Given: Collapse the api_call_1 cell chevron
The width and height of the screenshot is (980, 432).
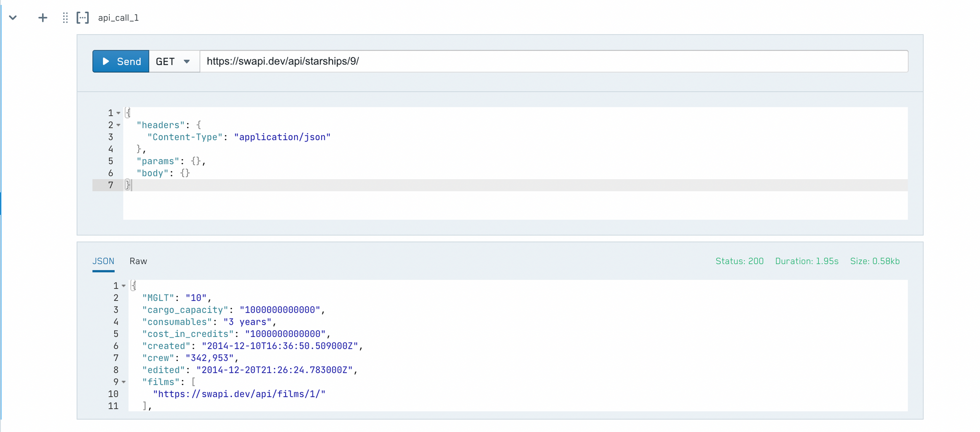Looking at the screenshot, I should (13, 18).
